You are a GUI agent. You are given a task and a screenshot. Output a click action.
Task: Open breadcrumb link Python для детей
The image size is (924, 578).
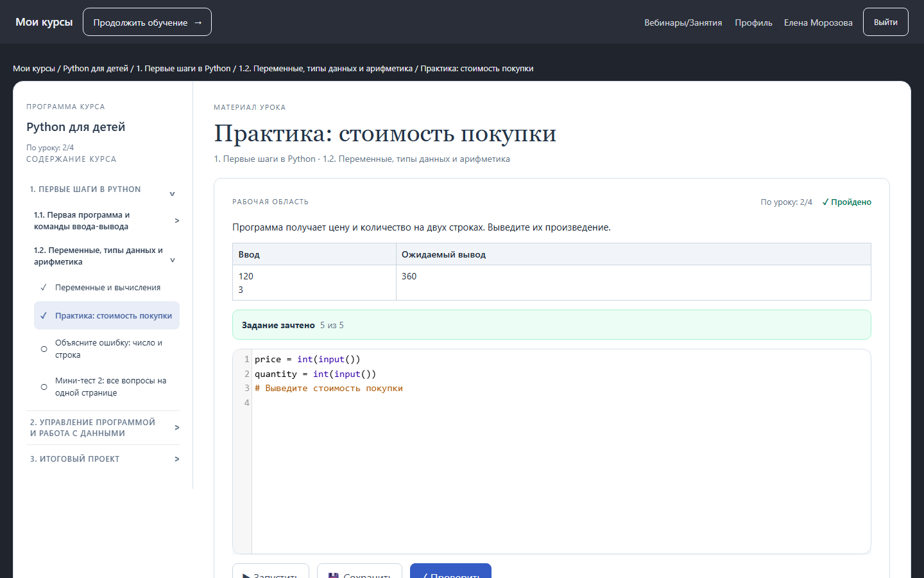pyautogui.click(x=96, y=69)
